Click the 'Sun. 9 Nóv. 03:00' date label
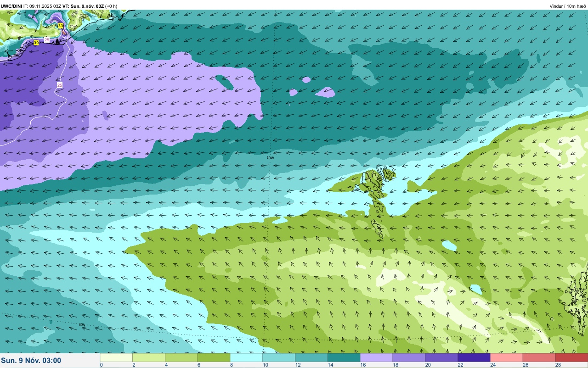 click(x=31, y=361)
